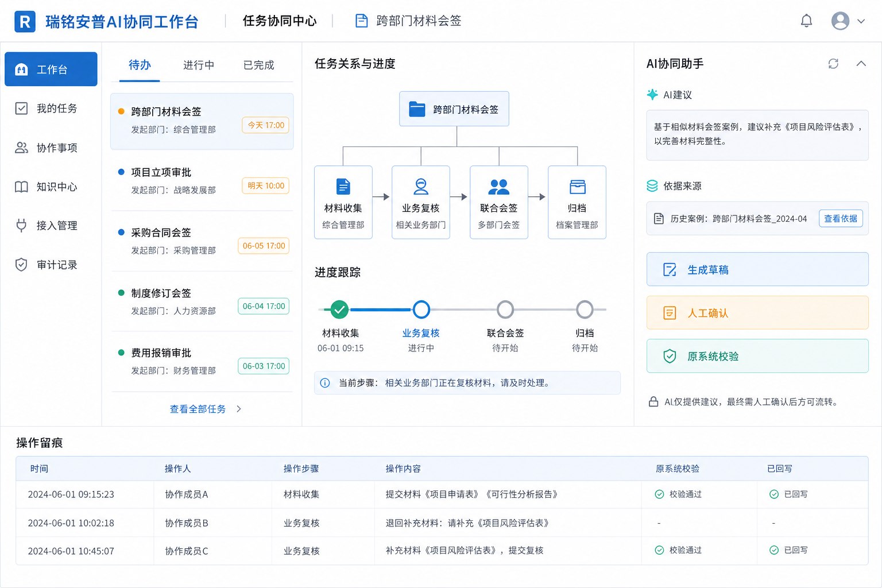Click the chevron next to 查看全部任务

pos(239,409)
